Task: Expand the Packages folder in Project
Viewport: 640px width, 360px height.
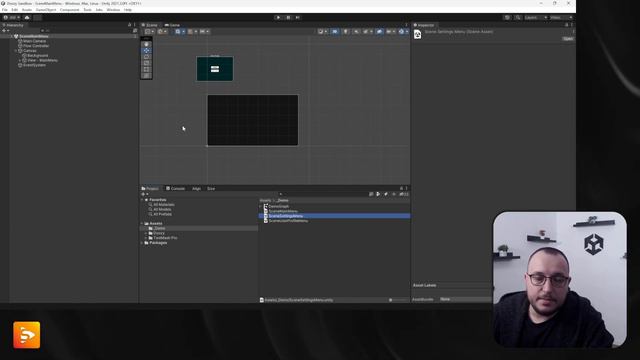Action: pyautogui.click(x=142, y=243)
